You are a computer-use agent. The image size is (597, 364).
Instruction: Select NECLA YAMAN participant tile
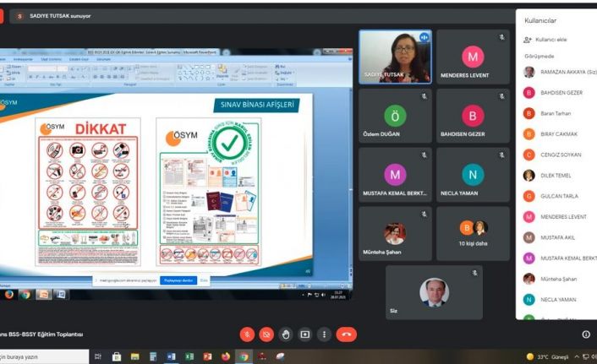click(473, 175)
